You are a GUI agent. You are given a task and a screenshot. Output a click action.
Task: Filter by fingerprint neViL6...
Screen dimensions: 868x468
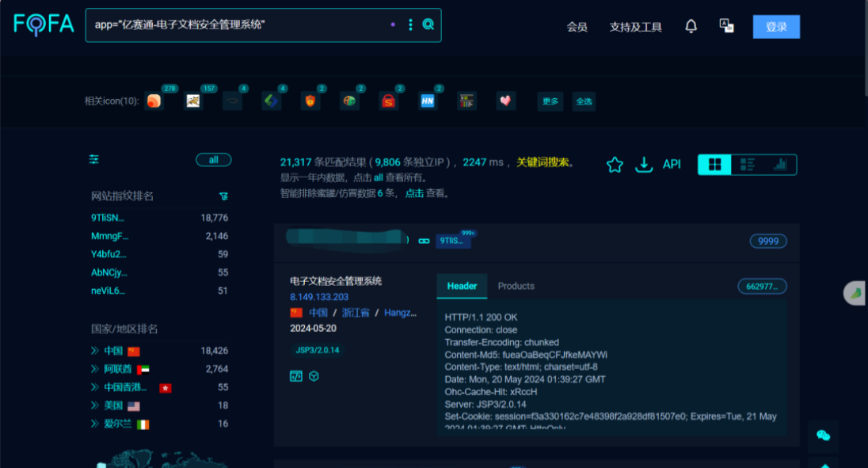pos(108,291)
